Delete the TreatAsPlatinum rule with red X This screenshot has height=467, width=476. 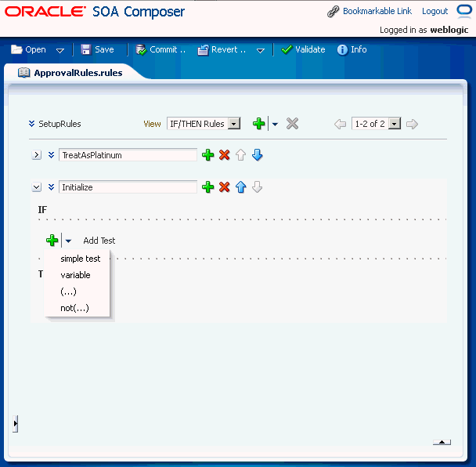225,155
